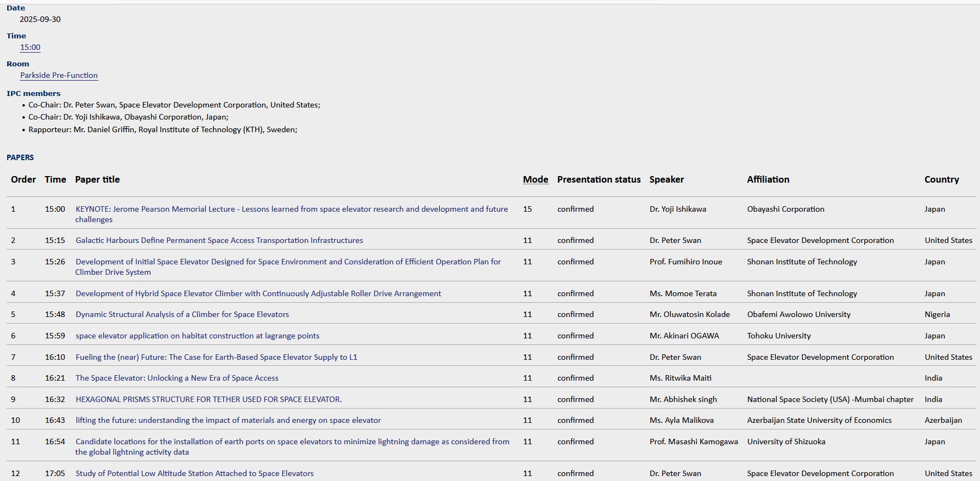The width and height of the screenshot is (980, 481).
Task: Click the Order column header
Action: pyautogui.click(x=24, y=179)
